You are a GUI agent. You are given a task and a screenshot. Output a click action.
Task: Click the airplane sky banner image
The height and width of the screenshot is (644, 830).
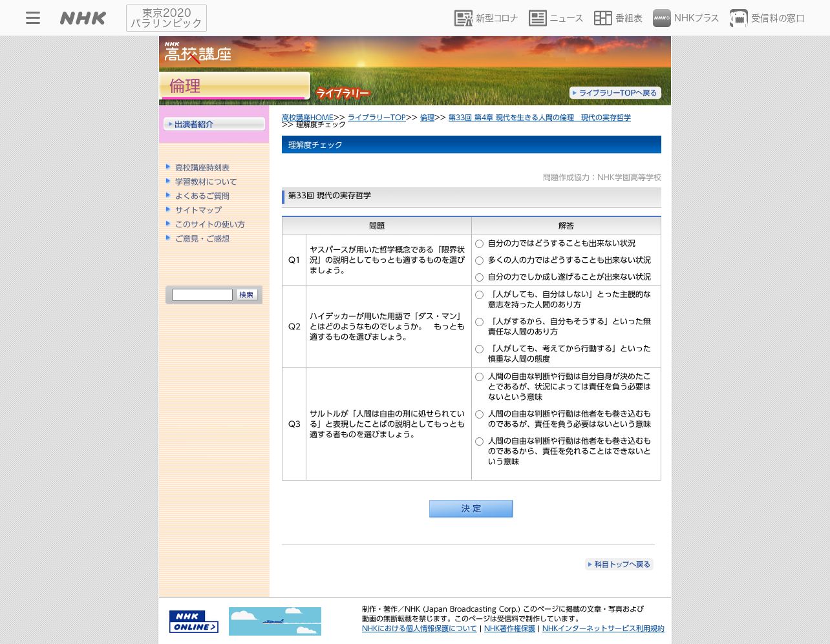pos(275,621)
